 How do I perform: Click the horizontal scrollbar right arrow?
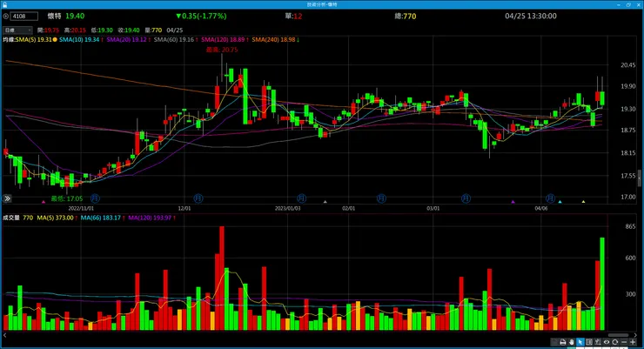635,335
